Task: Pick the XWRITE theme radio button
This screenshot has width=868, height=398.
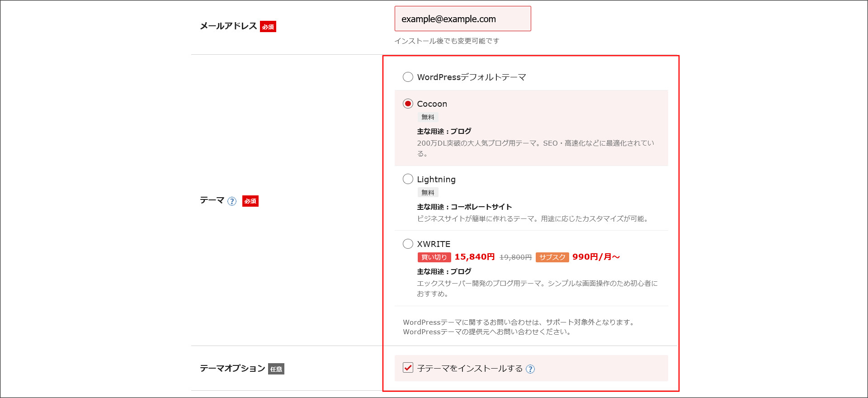Action: pyautogui.click(x=408, y=244)
